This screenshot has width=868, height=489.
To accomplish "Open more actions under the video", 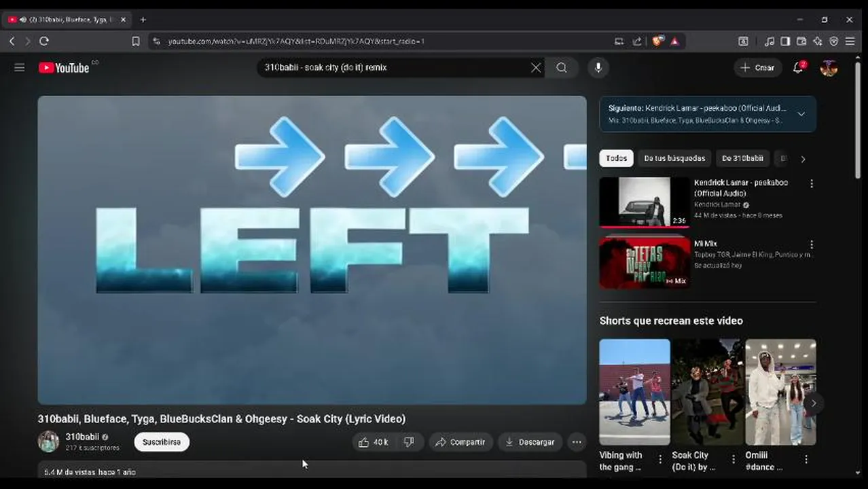I will 577,442.
